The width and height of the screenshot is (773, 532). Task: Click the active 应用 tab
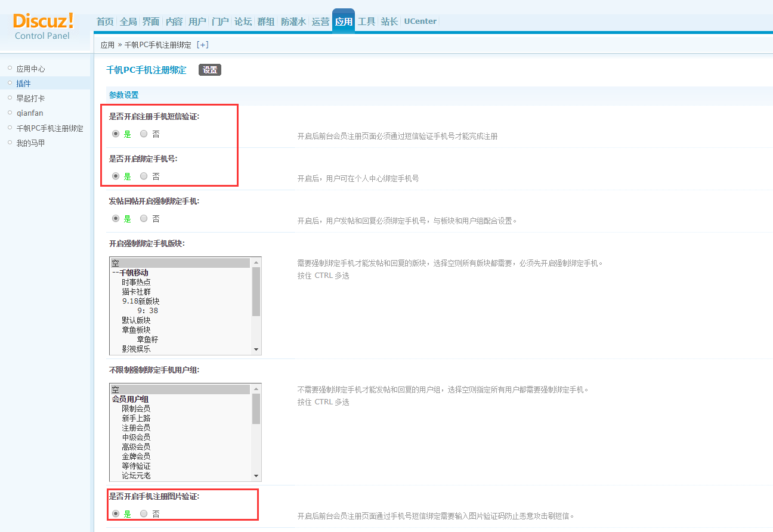click(x=344, y=21)
